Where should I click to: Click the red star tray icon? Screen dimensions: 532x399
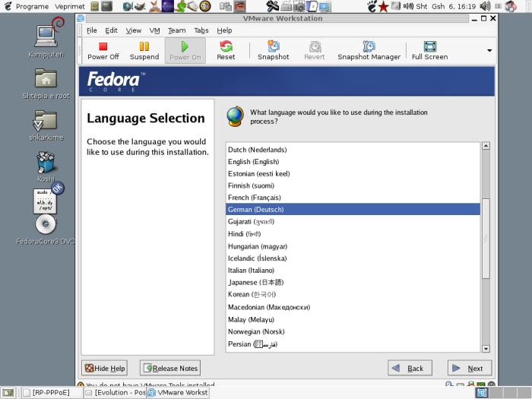tap(384, 6)
